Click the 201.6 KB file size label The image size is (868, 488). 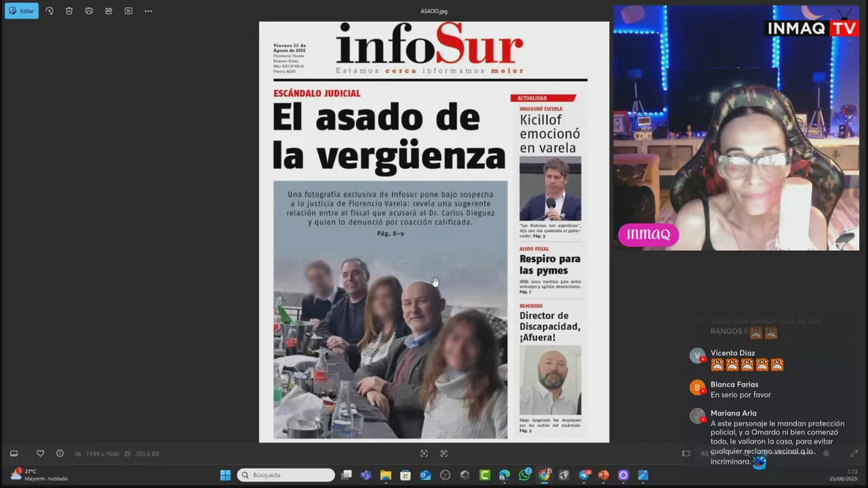click(x=146, y=454)
